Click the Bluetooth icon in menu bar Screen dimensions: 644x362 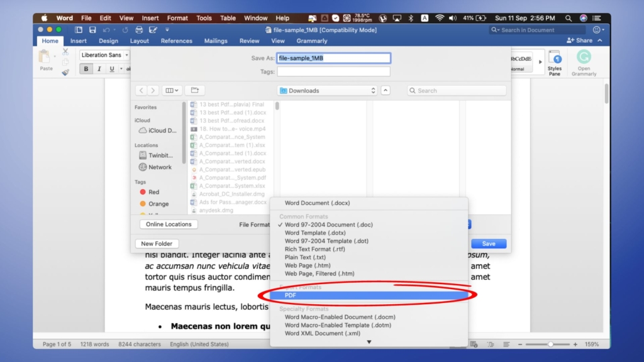pyautogui.click(x=411, y=18)
